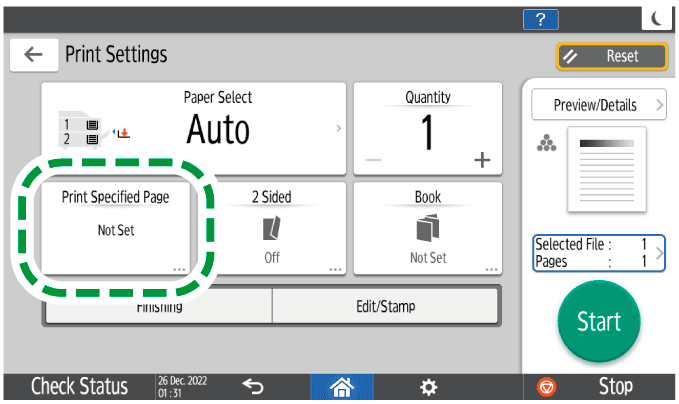This screenshot has width=679, height=404.
Task: Increase quantity with the plus button
Action: (x=483, y=160)
